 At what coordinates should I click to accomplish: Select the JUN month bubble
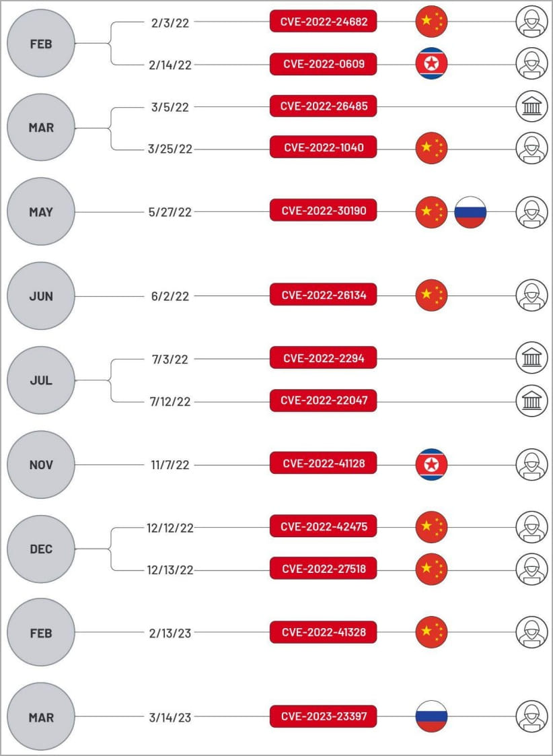coord(41,296)
